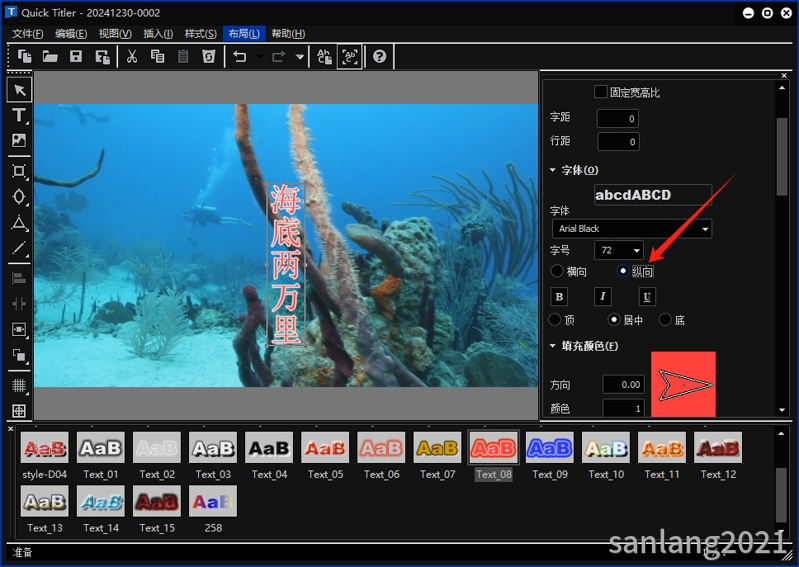The height and width of the screenshot is (567, 799).
Task: Click the Undo arrow icon
Action: pos(239,56)
